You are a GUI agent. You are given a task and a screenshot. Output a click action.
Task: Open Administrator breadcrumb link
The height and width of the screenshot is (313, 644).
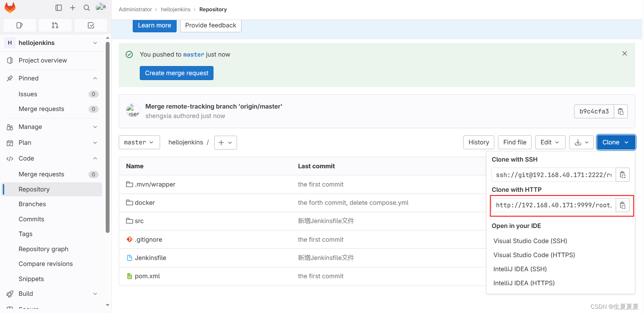point(135,9)
